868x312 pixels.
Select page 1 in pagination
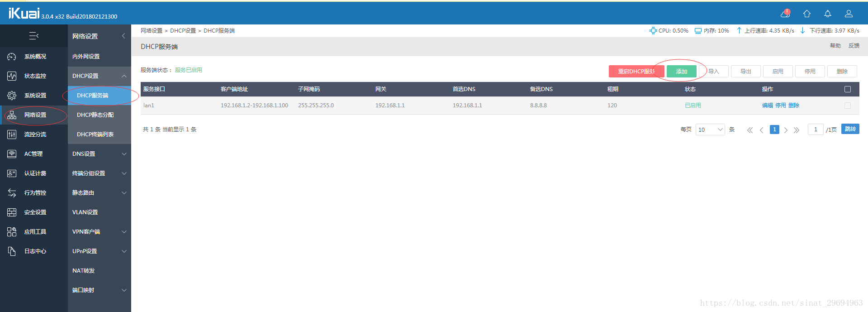774,130
